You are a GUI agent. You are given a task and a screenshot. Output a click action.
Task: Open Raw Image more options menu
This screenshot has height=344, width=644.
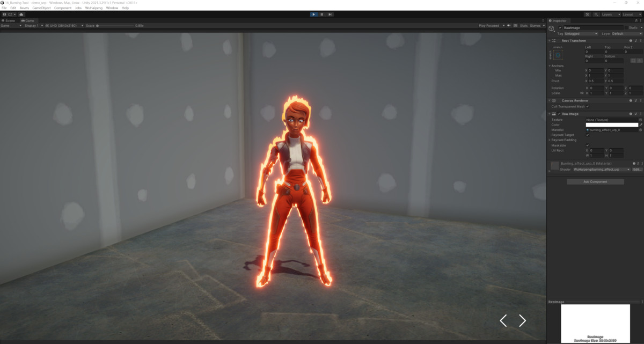(641, 114)
